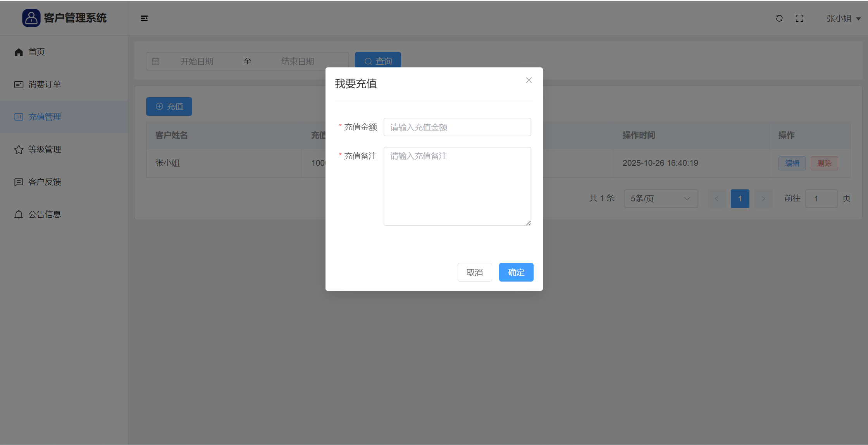Click 确定 to confirm recharge
Screen dimensions: 868x445
[516, 272]
